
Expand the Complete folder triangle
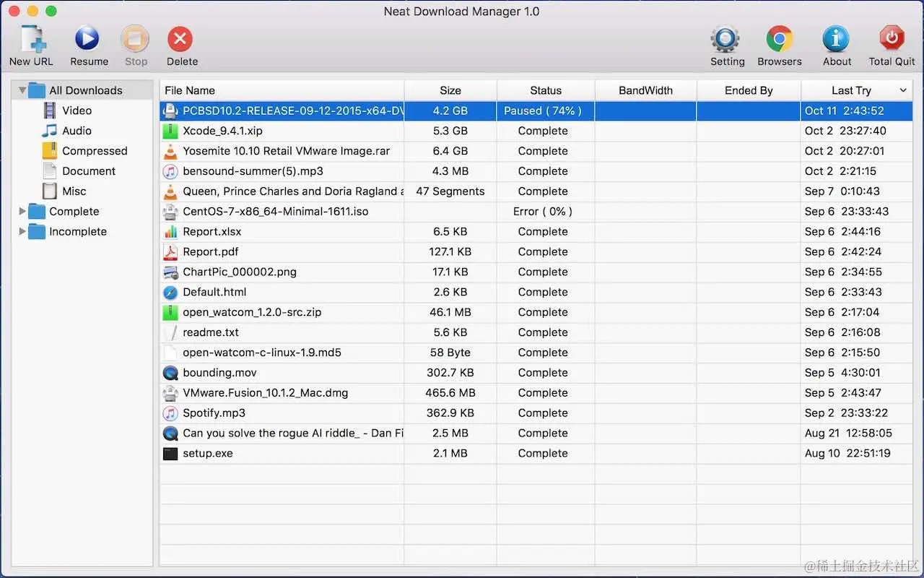[22, 212]
